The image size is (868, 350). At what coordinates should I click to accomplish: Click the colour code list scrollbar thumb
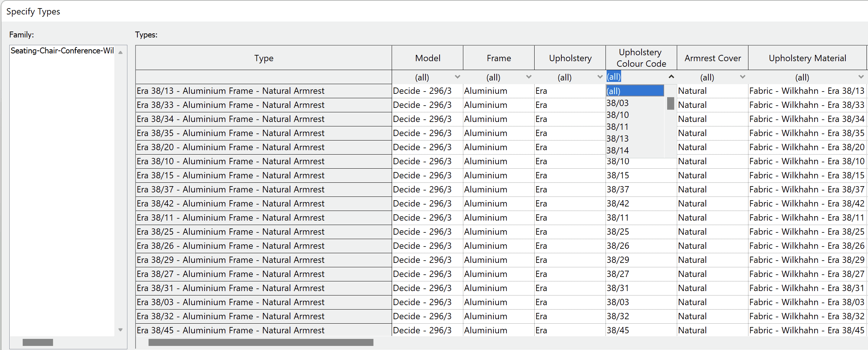click(x=670, y=104)
